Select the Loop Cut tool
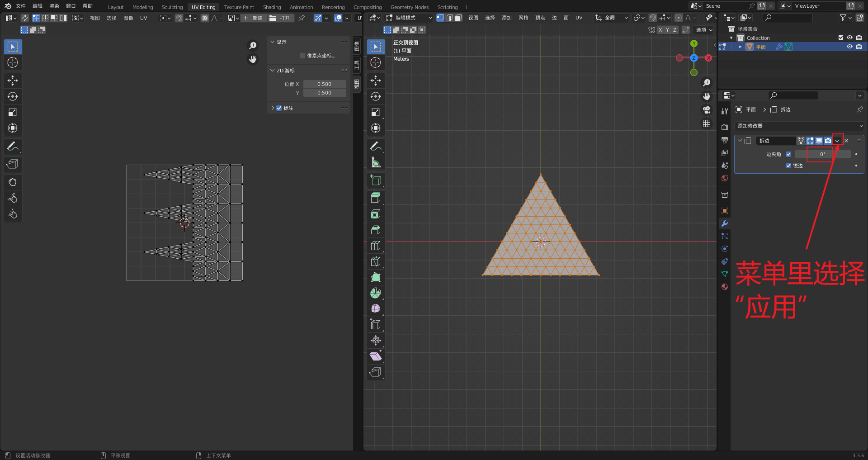This screenshot has height=460, width=868. [x=376, y=246]
